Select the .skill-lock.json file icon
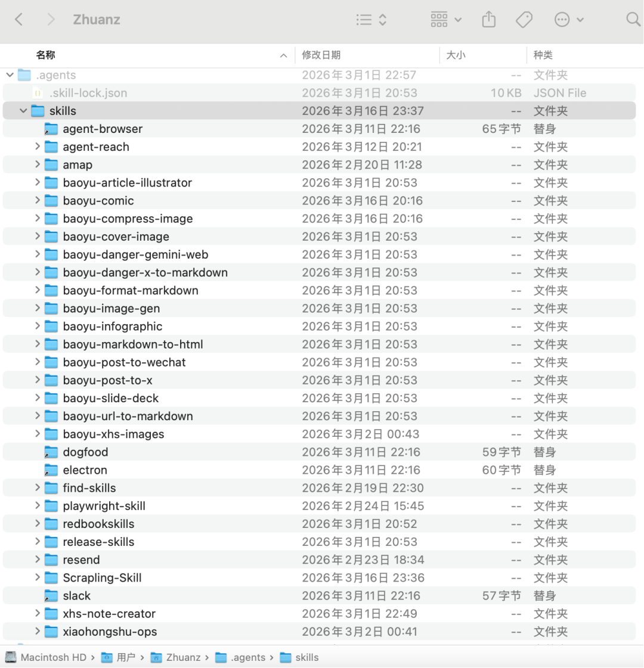The image size is (644, 668). coord(38,94)
